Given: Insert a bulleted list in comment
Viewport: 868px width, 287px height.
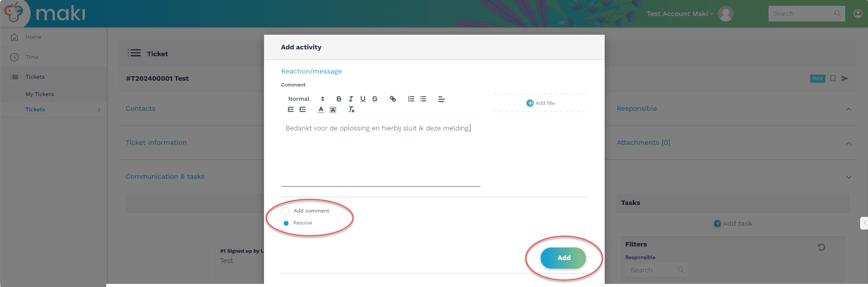Looking at the screenshot, I should coord(423,99).
